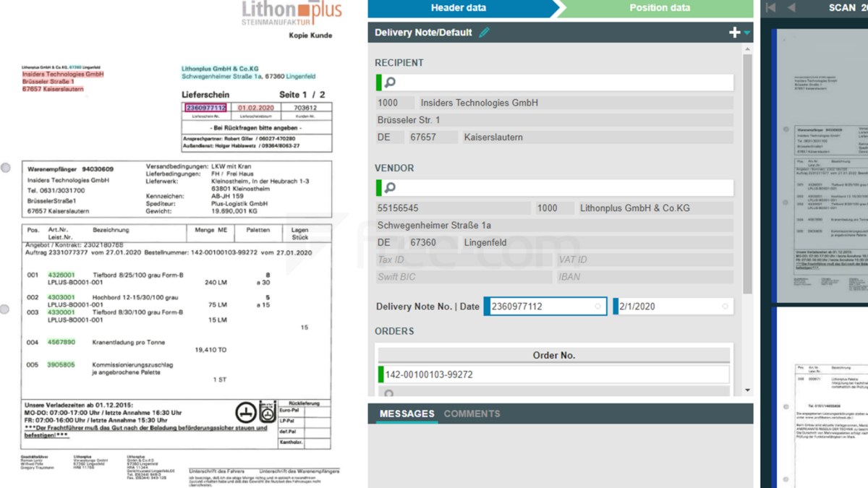The width and height of the screenshot is (868, 488).
Task: Click the form's vertical scrollbar thumb
Action: coord(747,174)
